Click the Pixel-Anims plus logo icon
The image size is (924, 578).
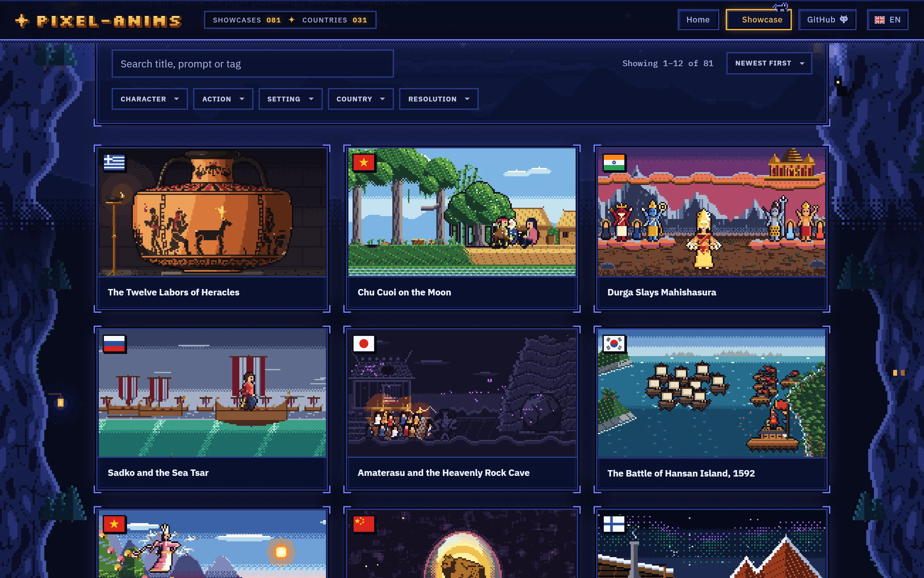(x=22, y=21)
